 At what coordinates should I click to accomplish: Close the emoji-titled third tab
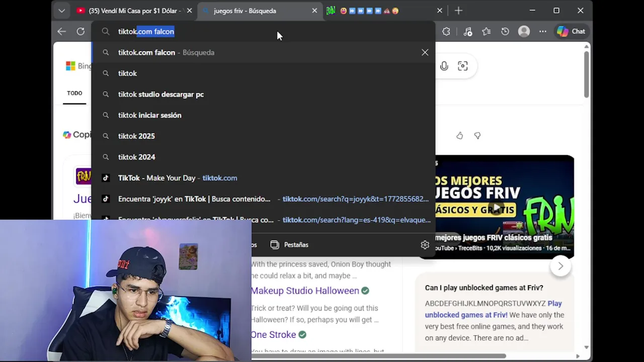click(439, 11)
